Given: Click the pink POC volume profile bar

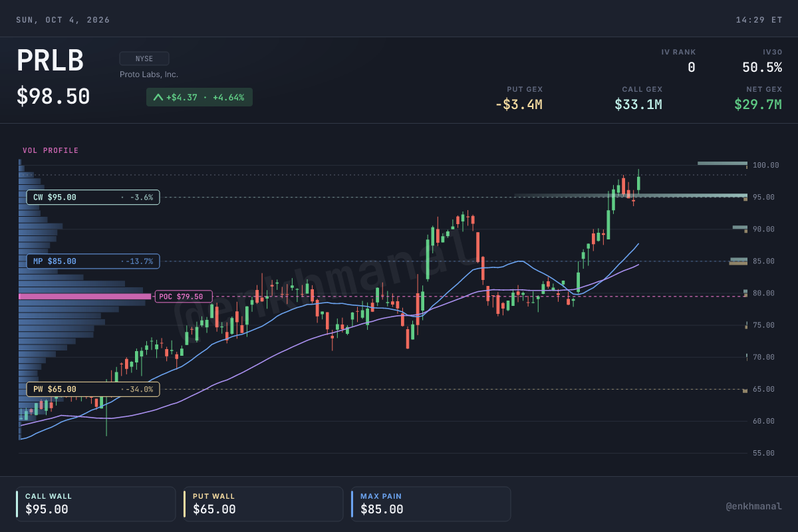Looking at the screenshot, I should click(x=85, y=297).
